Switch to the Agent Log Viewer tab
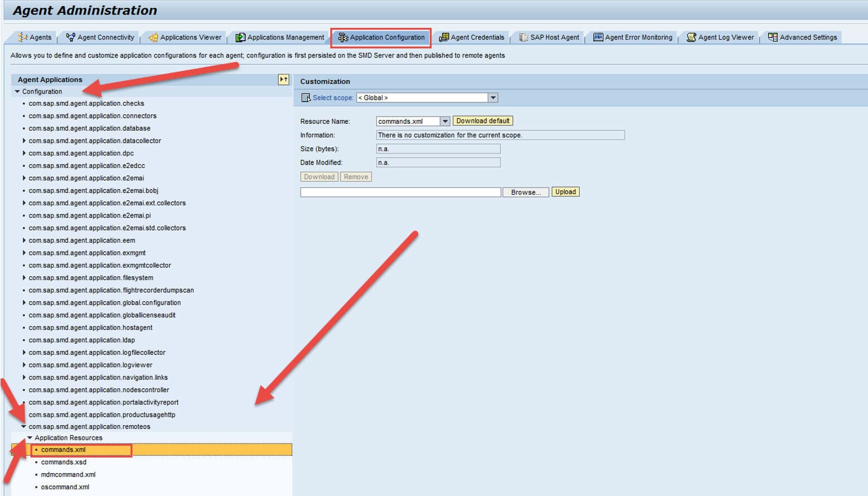868x496 pixels. [x=725, y=37]
